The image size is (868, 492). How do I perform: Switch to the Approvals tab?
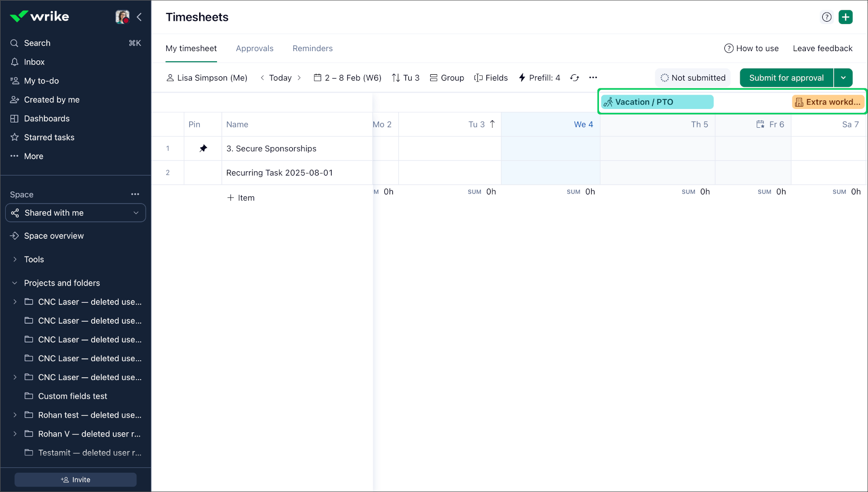[x=254, y=48]
